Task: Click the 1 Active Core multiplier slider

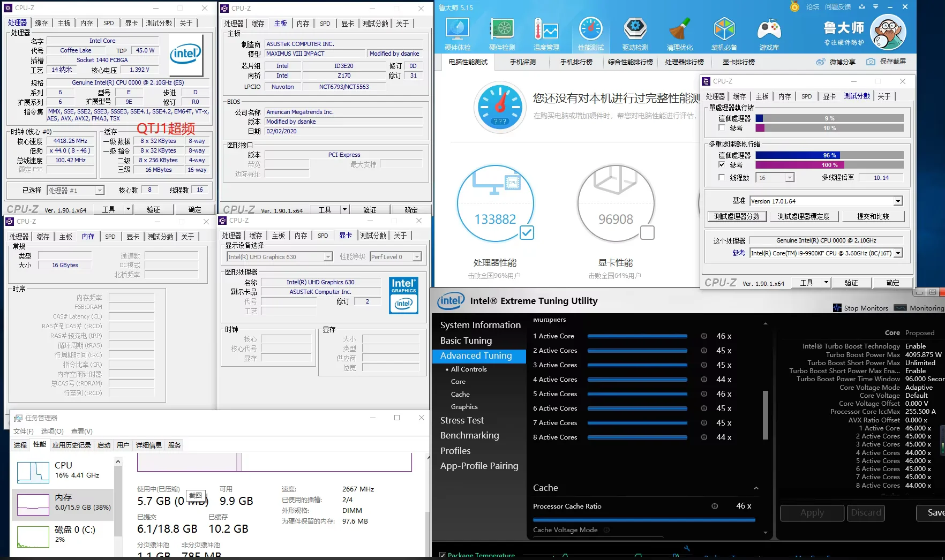Action: click(x=637, y=336)
